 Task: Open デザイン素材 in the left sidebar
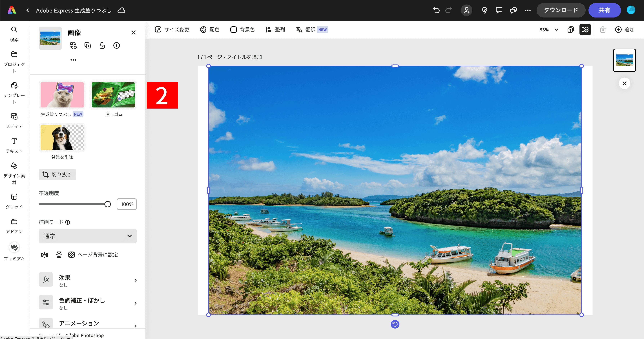point(14,174)
